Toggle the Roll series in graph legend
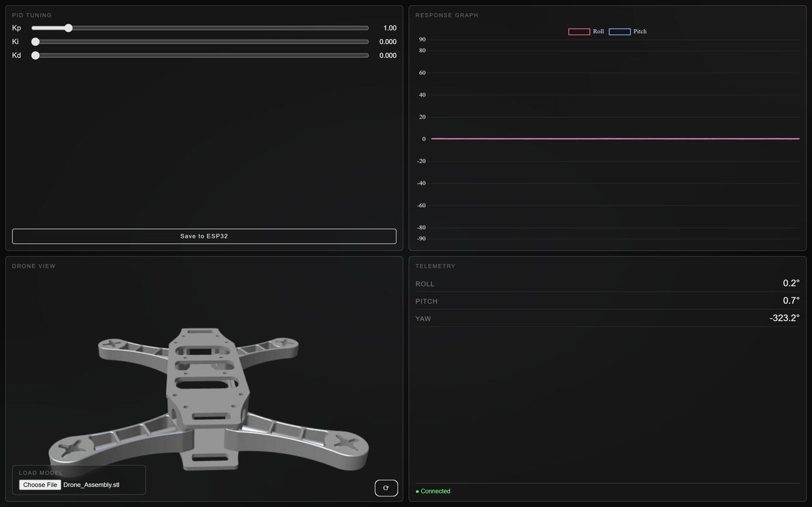The image size is (812, 507). (x=586, y=32)
